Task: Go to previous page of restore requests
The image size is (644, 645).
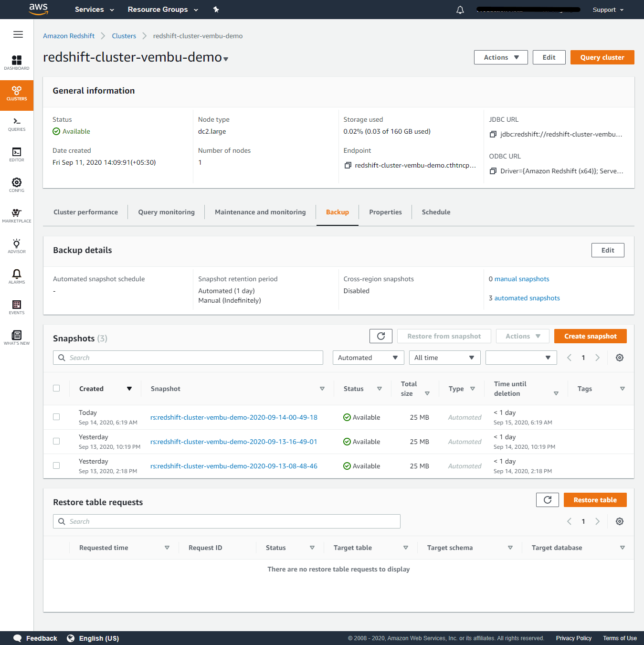Action: click(569, 521)
